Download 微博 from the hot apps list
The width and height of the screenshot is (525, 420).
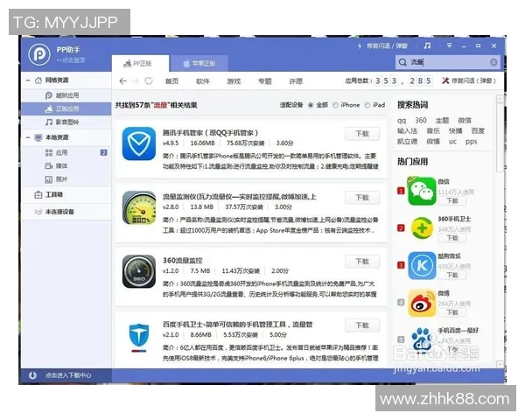click(452, 312)
